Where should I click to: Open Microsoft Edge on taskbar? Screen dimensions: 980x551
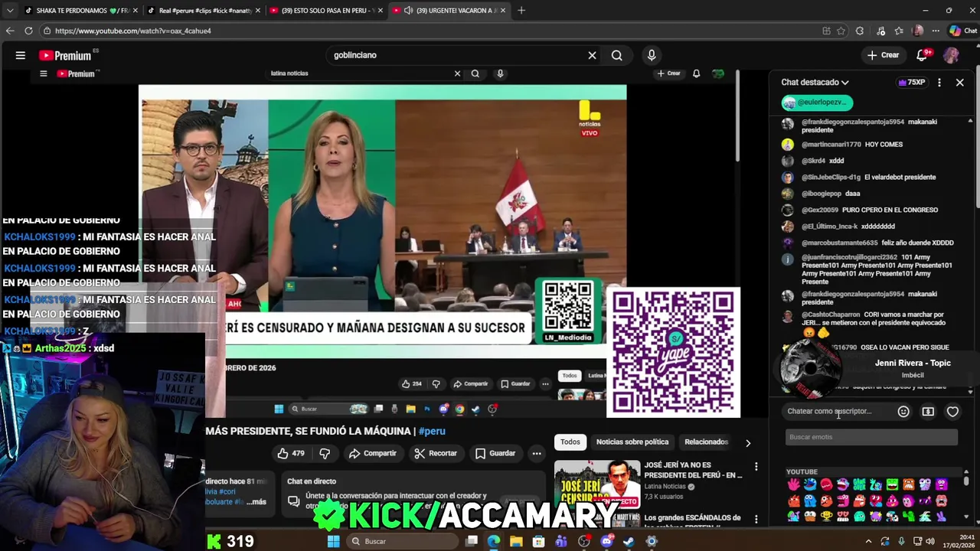[x=494, y=541]
